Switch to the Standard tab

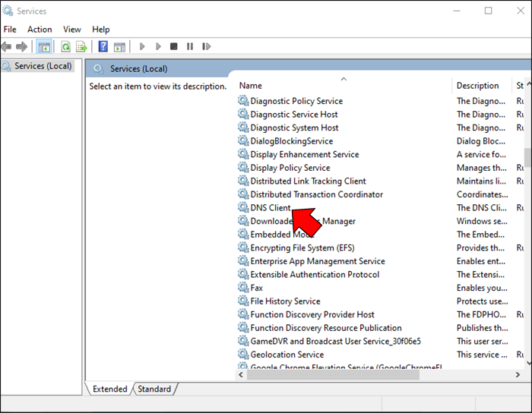(x=154, y=389)
